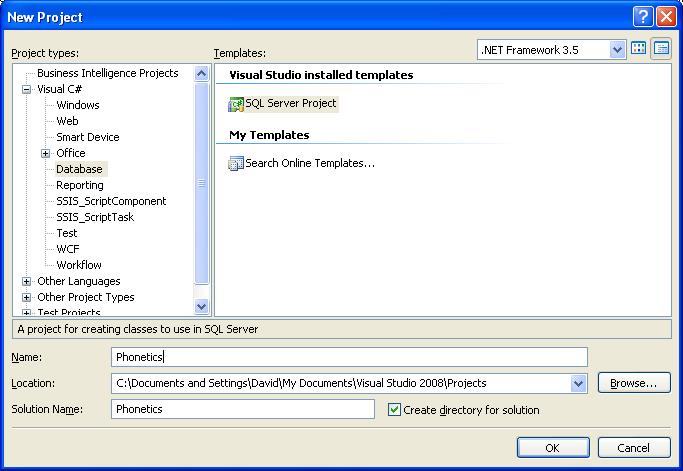
Task: Select the Test project type
Action: tap(67, 234)
